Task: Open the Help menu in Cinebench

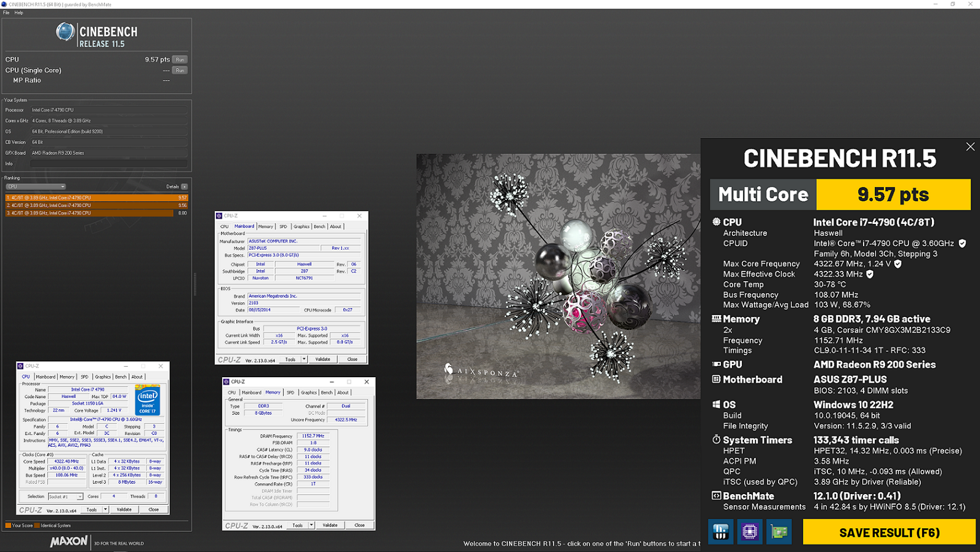Action: click(x=18, y=12)
